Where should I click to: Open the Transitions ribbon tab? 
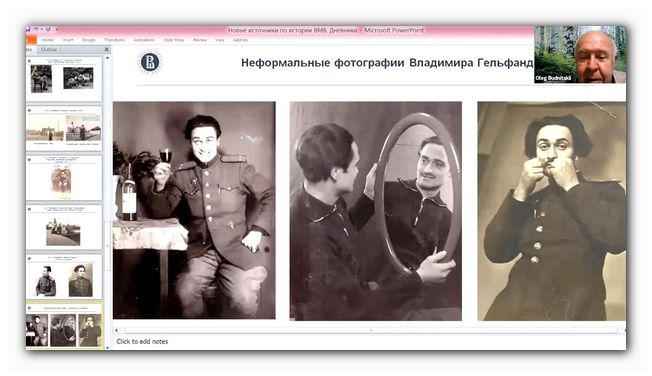pyautogui.click(x=114, y=40)
